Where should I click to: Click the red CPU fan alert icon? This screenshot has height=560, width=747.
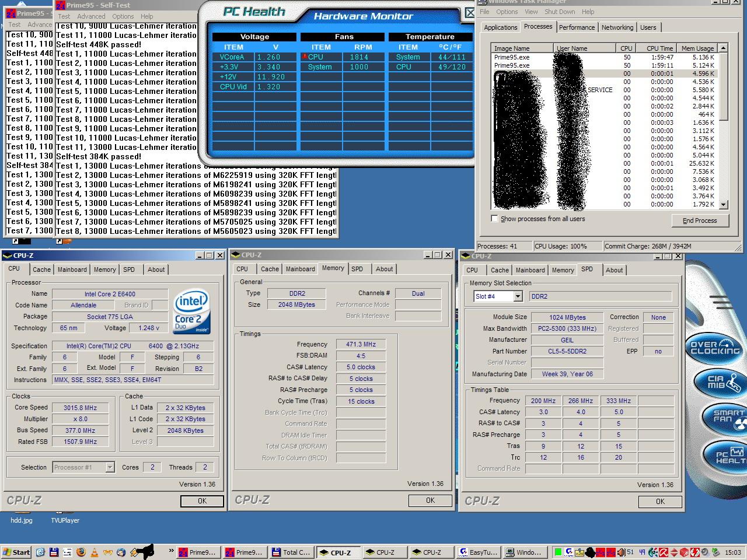(305, 57)
